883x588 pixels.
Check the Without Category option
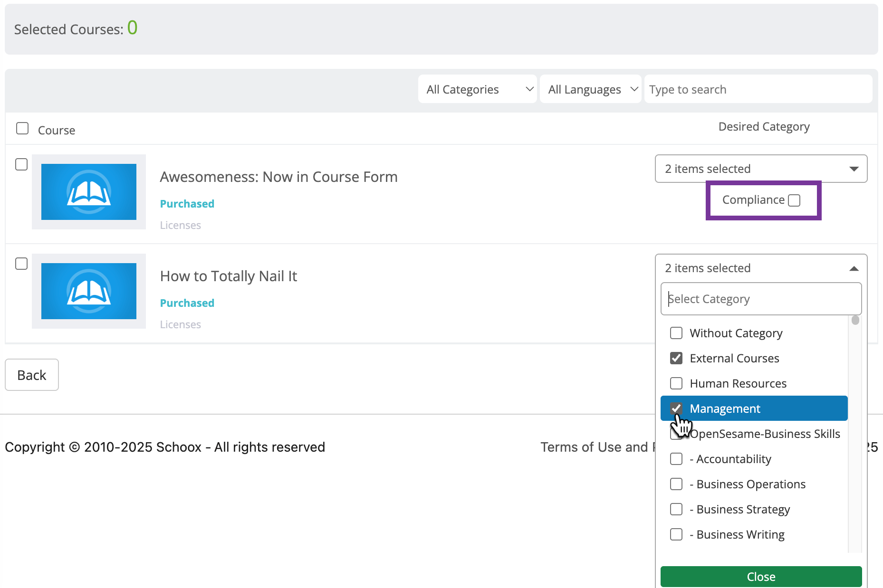[676, 333]
